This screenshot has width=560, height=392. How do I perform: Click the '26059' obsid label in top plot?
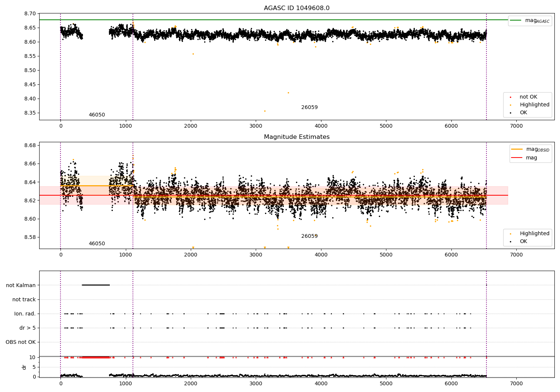pos(309,108)
